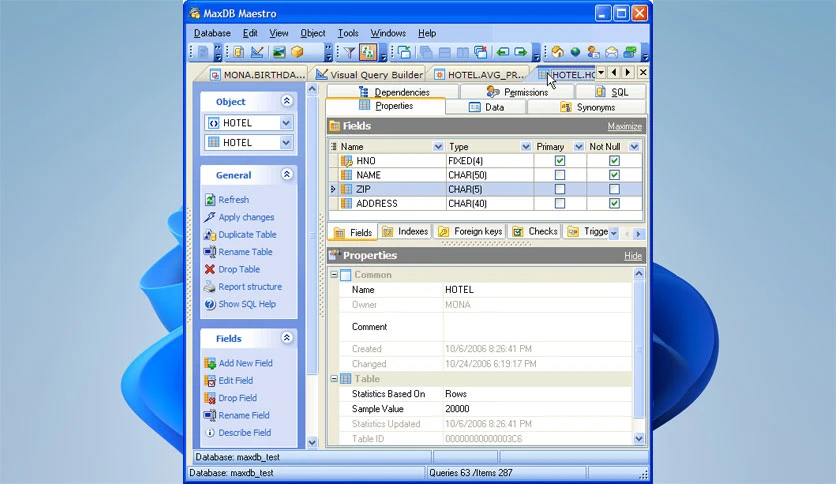Click the green cards toolbar icon
This screenshot has height=484, width=836.
tap(630, 52)
